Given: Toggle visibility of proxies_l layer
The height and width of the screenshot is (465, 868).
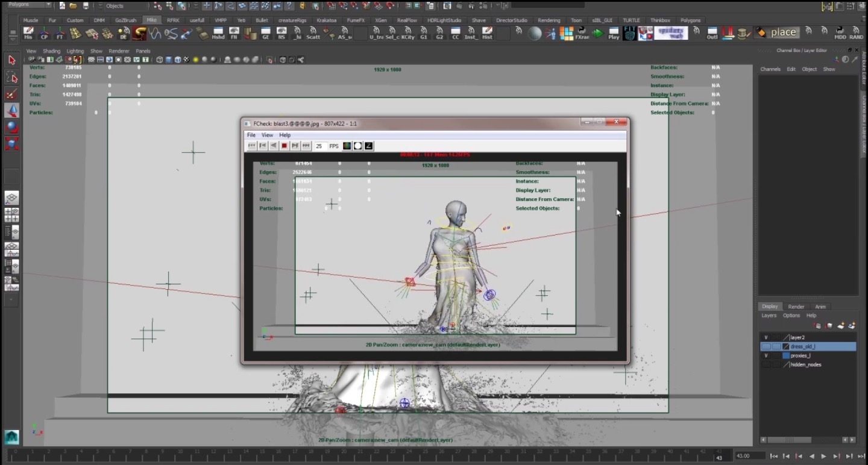Looking at the screenshot, I should [766, 356].
